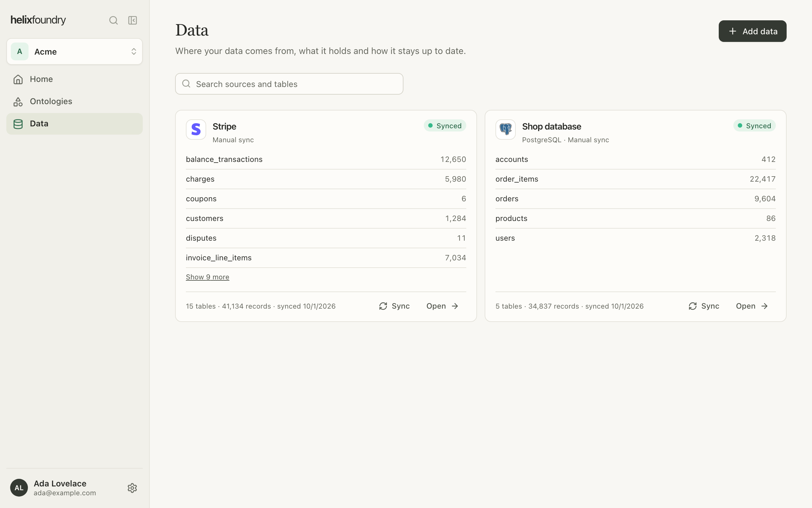Select the invoice_line_items table row
This screenshot has height=508, width=812.
326,258
